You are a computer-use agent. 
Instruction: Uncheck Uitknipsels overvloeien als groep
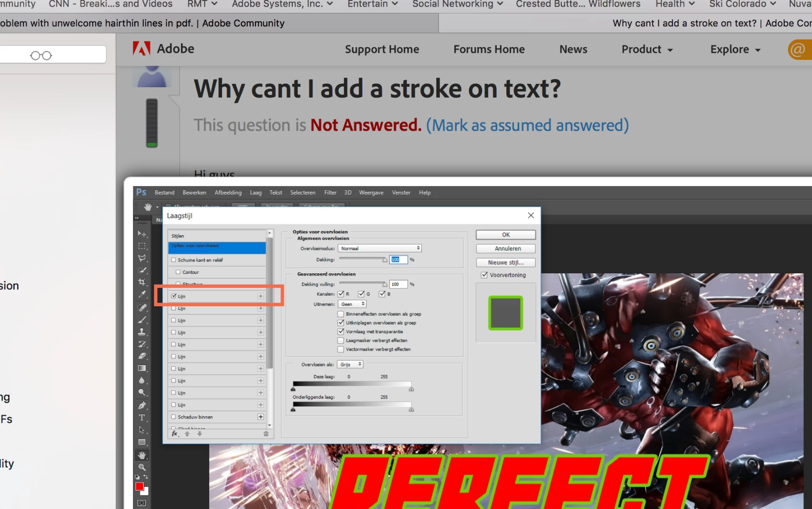click(341, 323)
